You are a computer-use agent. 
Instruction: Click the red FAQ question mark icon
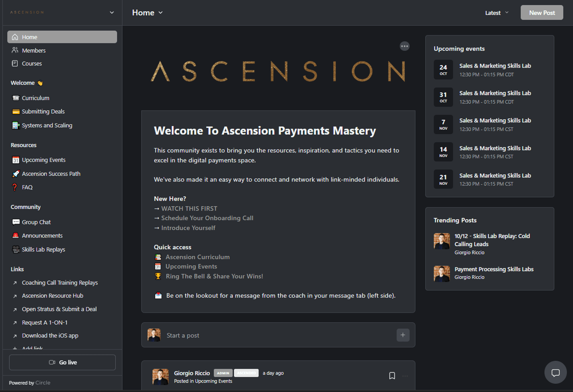click(x=15, y=187)
